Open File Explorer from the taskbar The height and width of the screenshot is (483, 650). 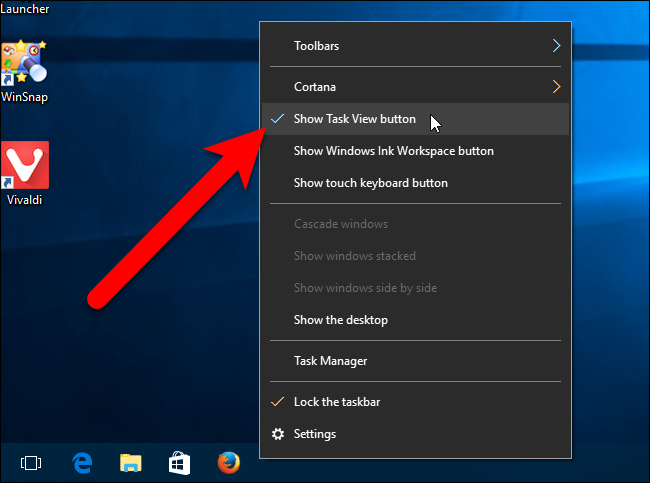click(x=131, y=463)
